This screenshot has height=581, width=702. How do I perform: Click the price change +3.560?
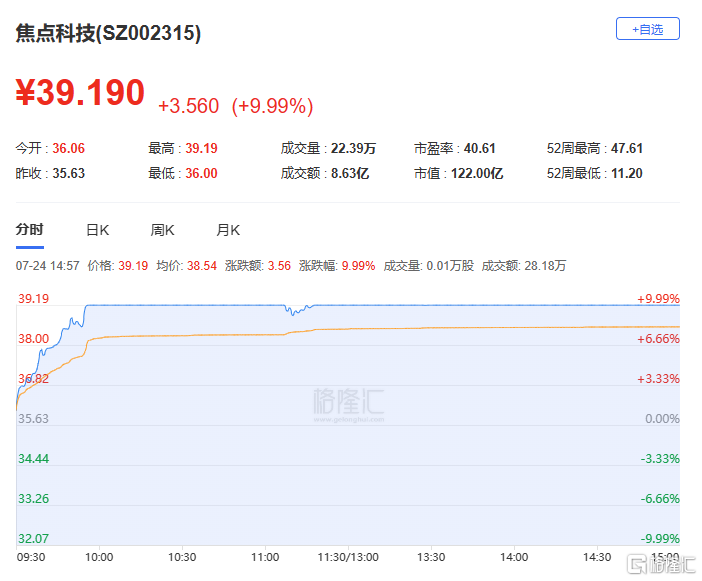(188, 106)
